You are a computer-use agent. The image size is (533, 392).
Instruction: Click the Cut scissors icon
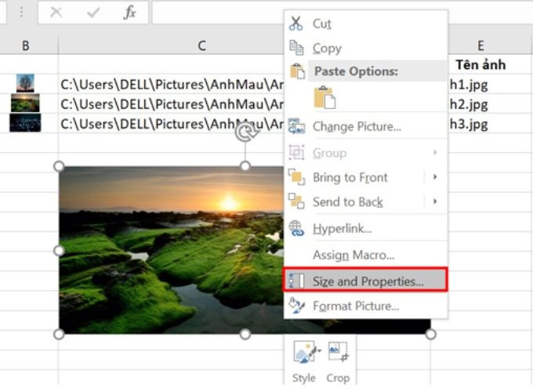[296, 24]
